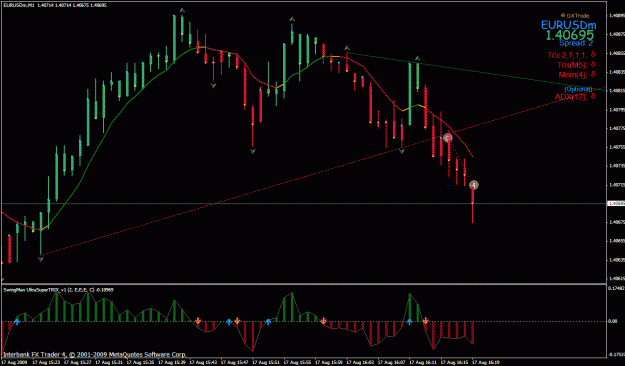Click the EURUSDm symbol label

point(568,26)
